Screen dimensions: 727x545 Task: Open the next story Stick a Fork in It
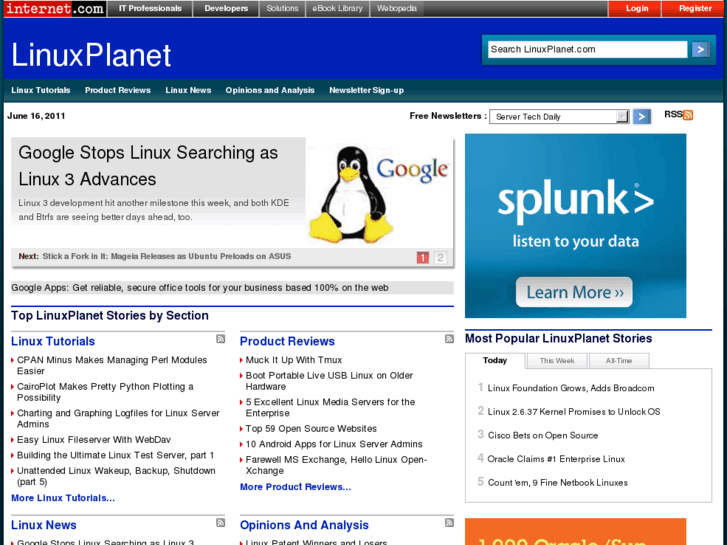[x=166, y=256]
